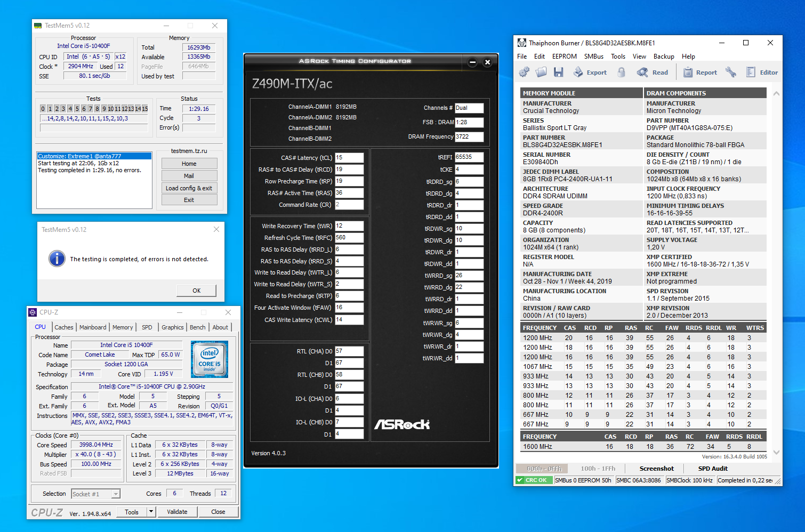Open the Help menu in Thaiphoon Burner

coord(688,57)
